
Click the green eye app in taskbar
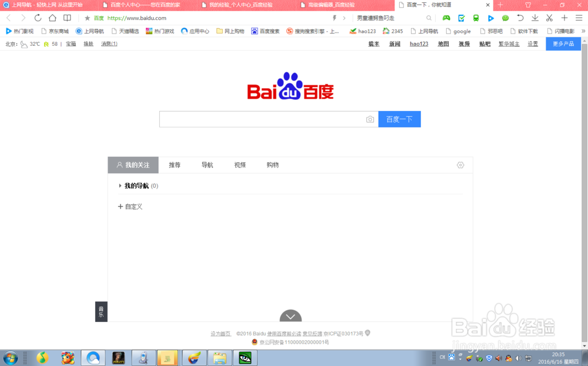point(245,358)
